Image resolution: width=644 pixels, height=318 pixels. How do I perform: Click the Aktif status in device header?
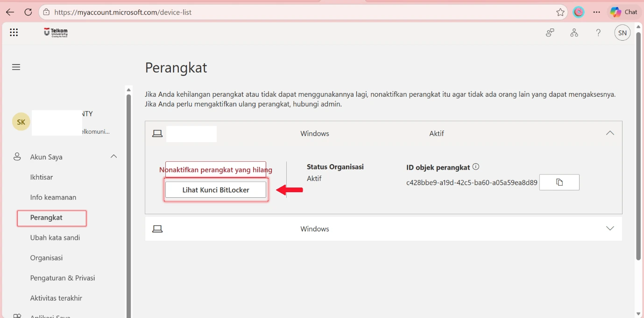click(x=437, y=134)
